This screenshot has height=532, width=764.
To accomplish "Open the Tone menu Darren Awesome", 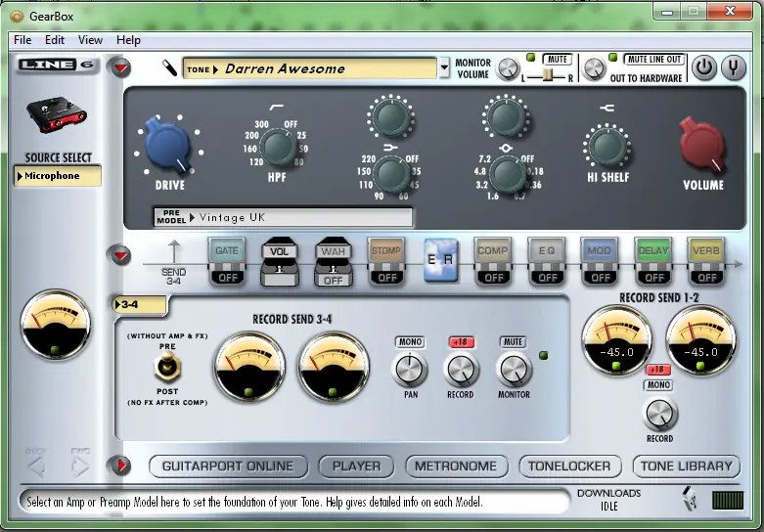I will 310,68.
